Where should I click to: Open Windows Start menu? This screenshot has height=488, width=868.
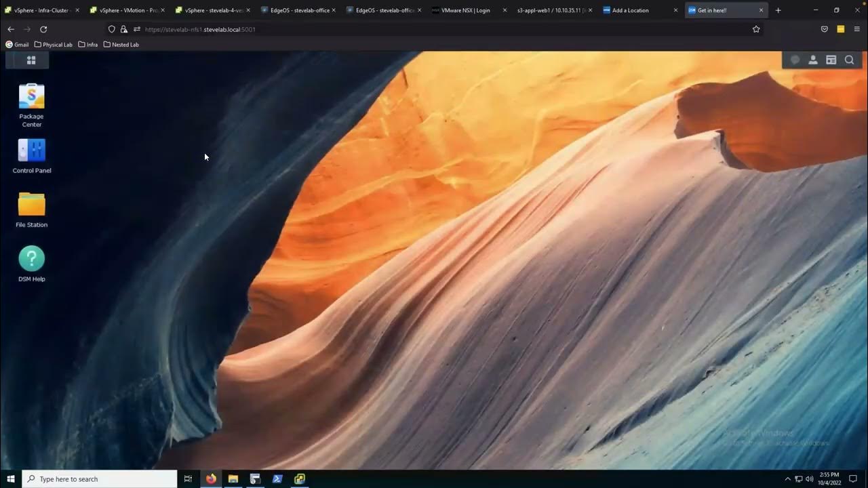pos(11,479)
